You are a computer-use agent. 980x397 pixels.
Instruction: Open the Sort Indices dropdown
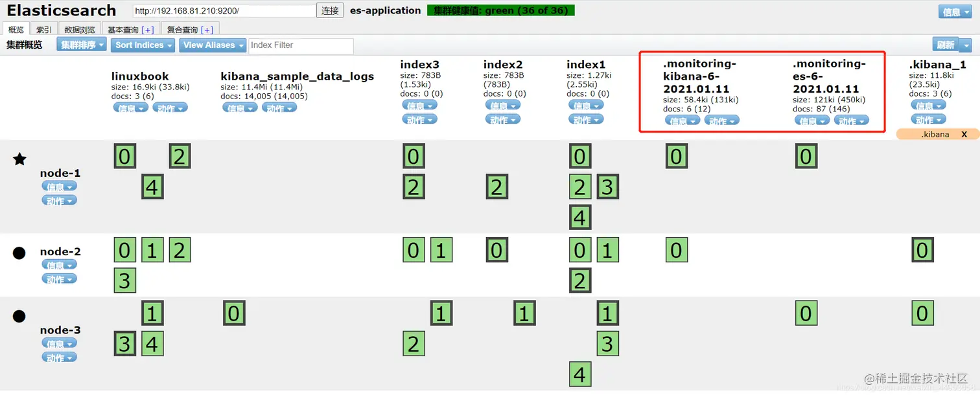[x=143, y=45]
